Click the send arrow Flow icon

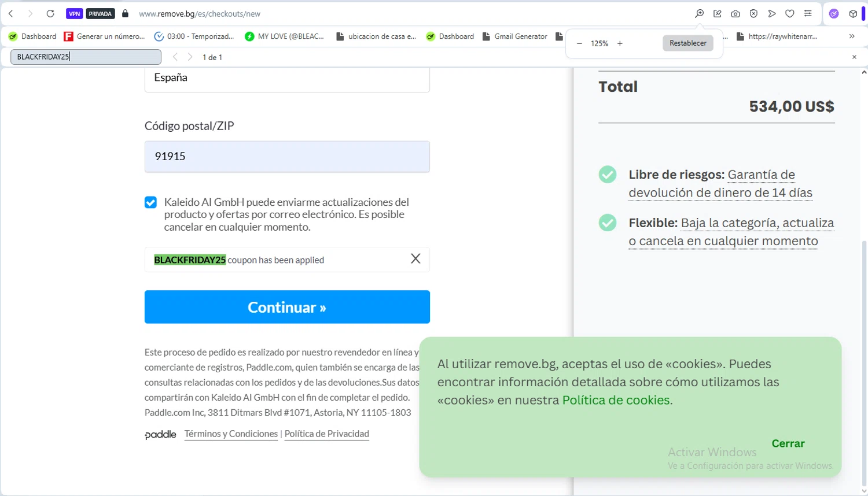pyautogui.click(x=772, y=14)
